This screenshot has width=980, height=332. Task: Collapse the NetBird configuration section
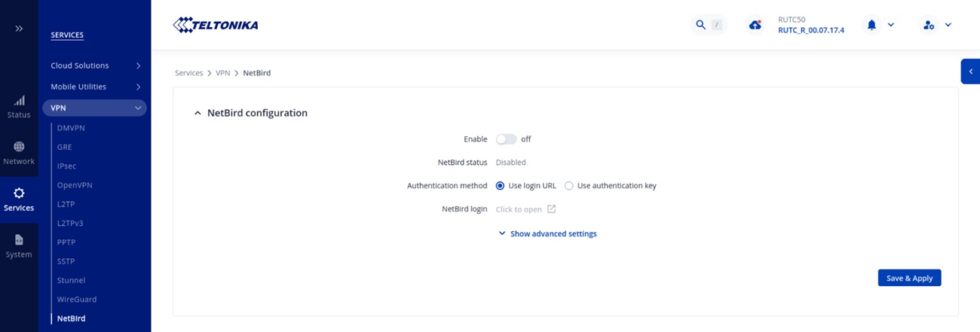(x=198, y=114)
